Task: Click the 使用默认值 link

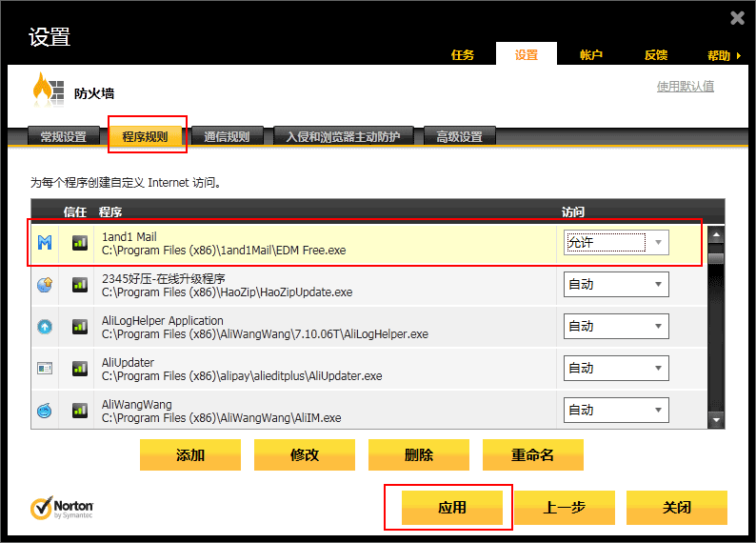Action: coord(685,87)
